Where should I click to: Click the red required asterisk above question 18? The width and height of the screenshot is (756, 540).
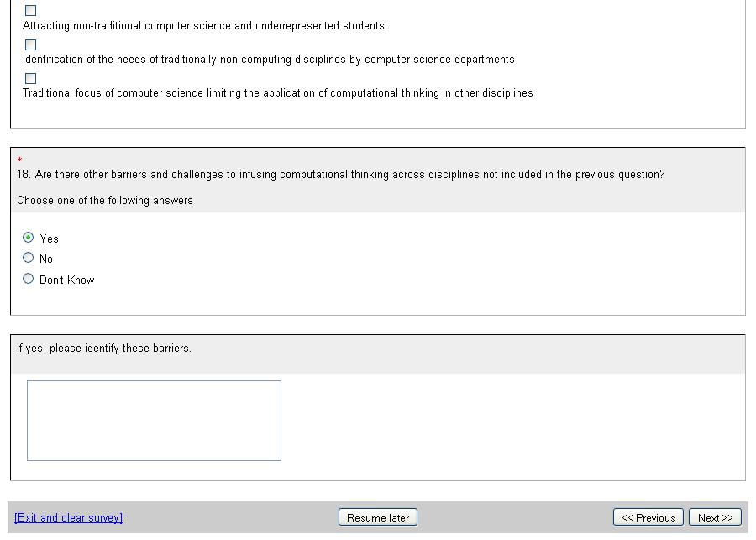tap(19, 160)
